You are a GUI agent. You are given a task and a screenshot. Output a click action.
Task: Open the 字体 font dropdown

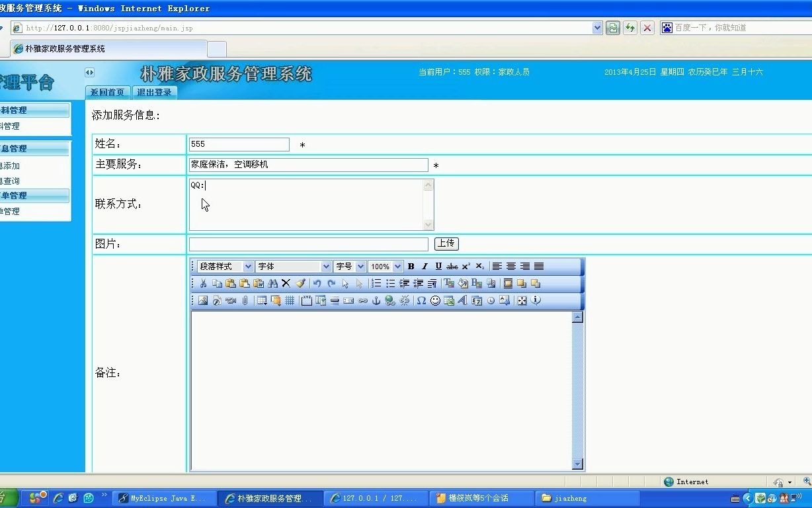(294, 266)
